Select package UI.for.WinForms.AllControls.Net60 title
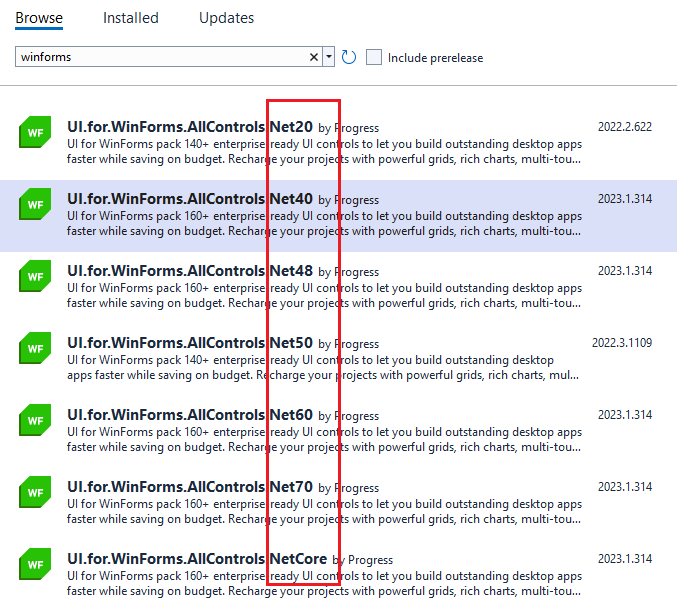Screen dimensions: 677x601 (190, 415)
